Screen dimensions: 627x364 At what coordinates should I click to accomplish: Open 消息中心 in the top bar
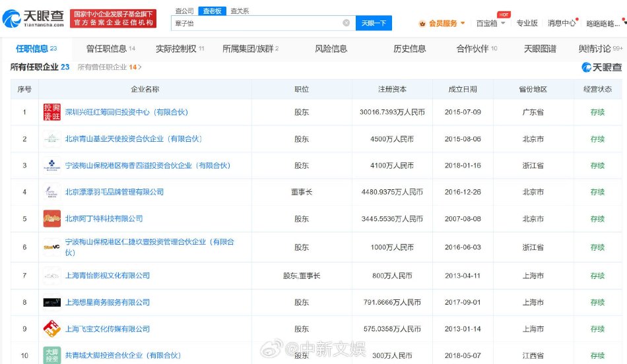click(561, 23)
